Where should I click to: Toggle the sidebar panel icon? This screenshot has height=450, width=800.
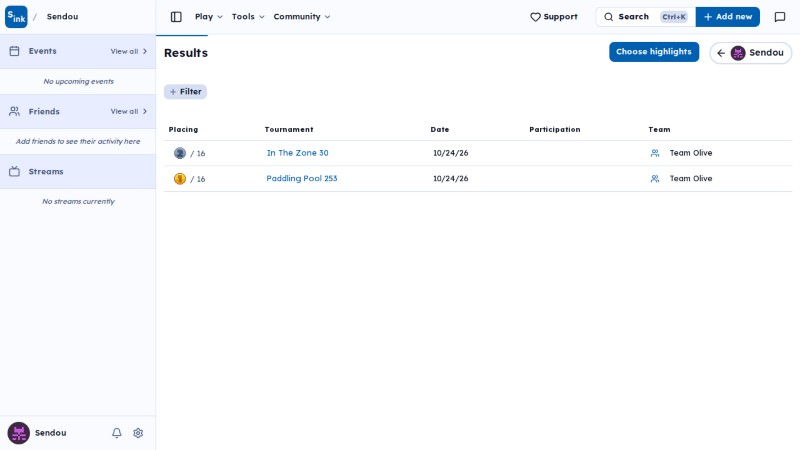tap(176, 17)
